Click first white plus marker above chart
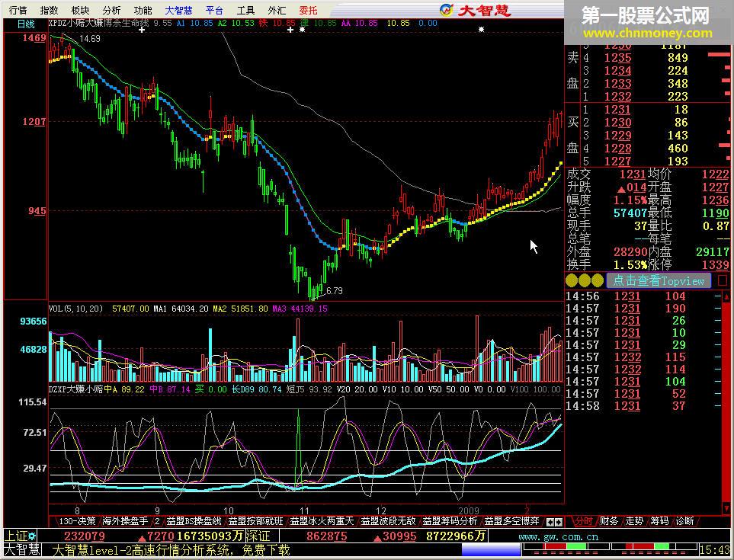 point(142,30)
